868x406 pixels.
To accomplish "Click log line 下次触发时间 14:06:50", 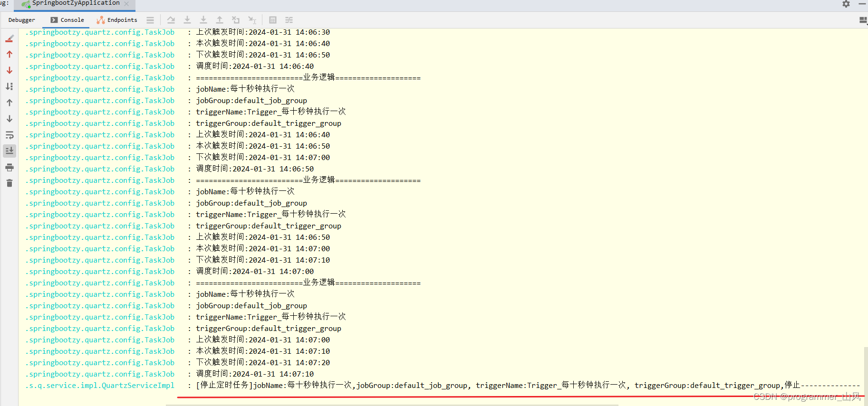I will coord(263,55).
